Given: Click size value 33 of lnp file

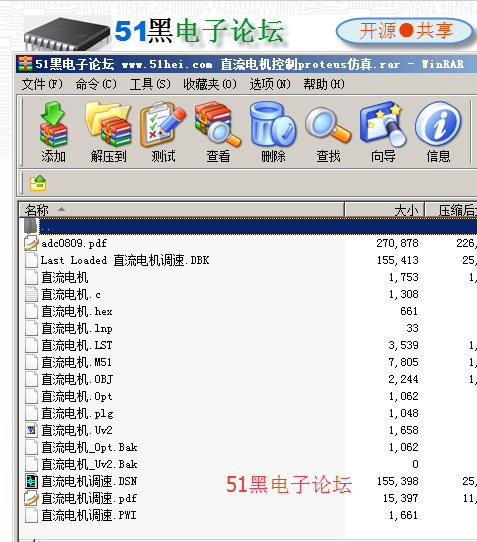Looking at the screenshot, I should tap(412, 328).
